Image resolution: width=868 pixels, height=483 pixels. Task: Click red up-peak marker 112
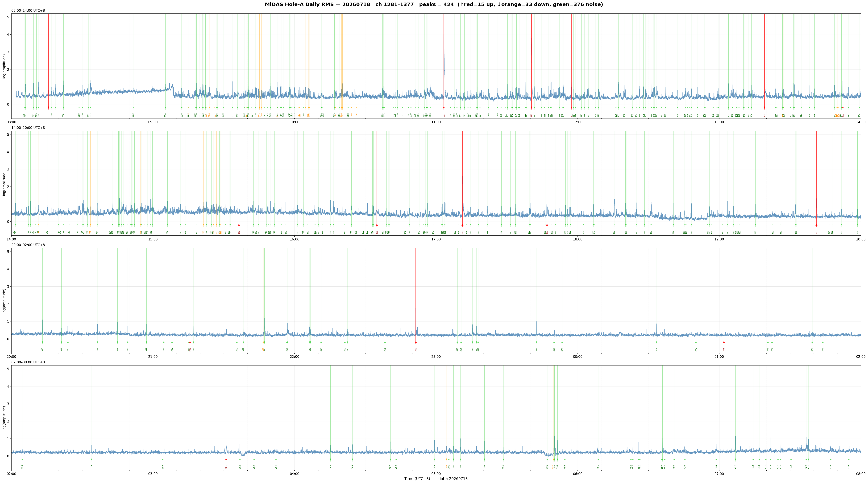[x=531, y=108]
